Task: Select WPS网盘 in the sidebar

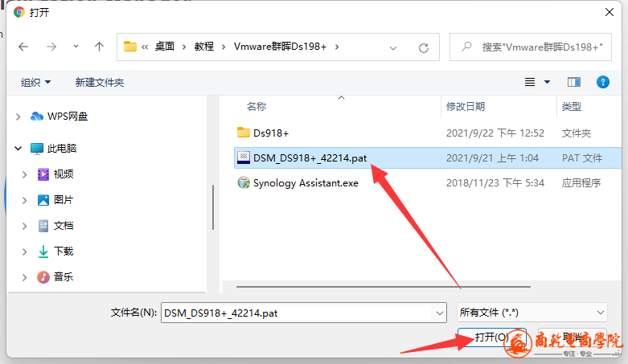Action: click(68, 117)
